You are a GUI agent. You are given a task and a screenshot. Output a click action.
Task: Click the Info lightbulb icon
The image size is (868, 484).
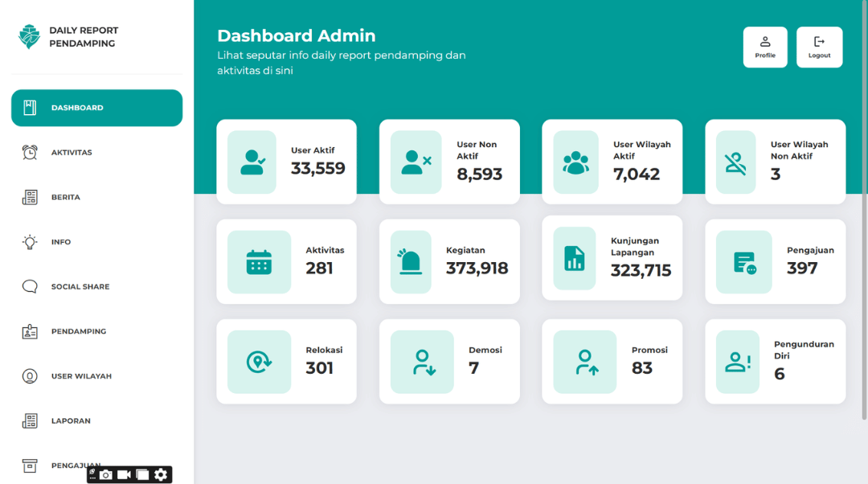29,241
